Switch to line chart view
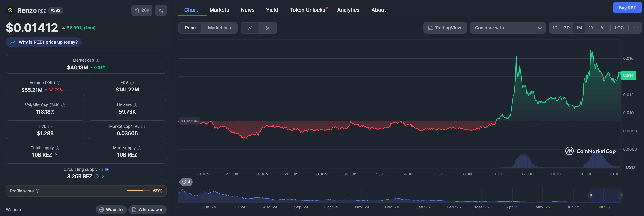This screenshot has height=216, width=644. [250, 28]
